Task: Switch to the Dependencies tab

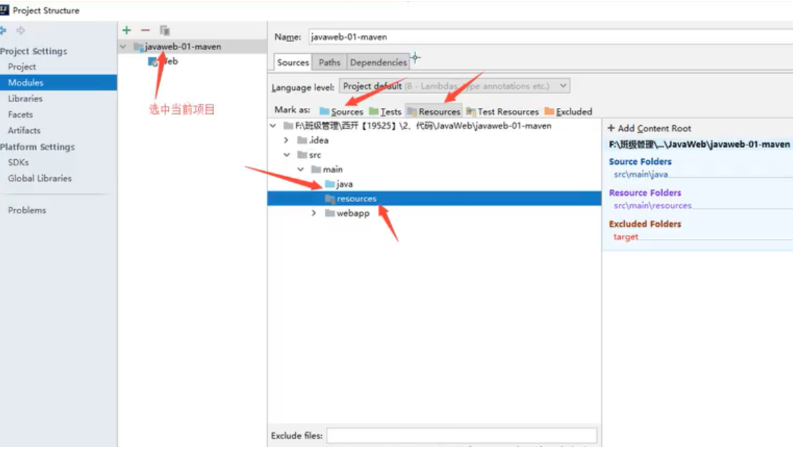Action: (x=378, y=62)
